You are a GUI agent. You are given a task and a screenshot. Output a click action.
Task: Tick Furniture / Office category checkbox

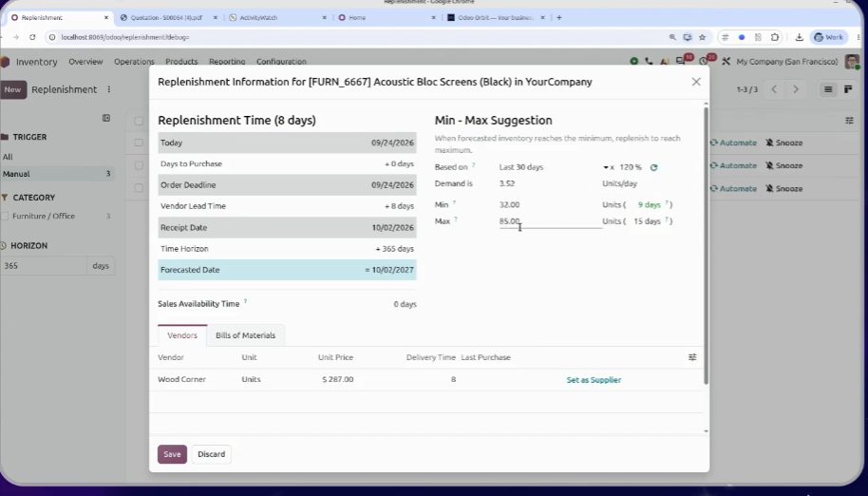pos(5,217)
